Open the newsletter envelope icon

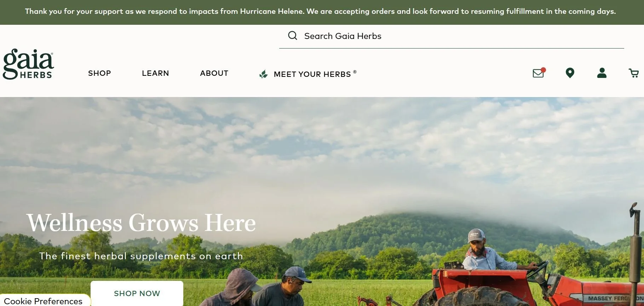pos(538,73)
